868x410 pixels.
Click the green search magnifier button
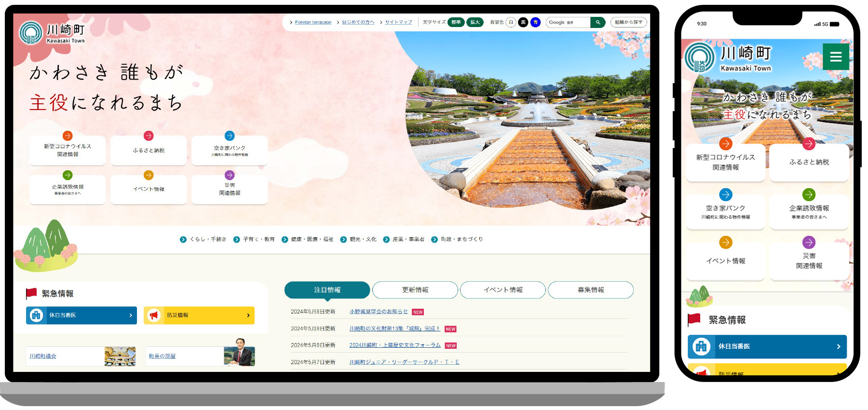pyautogui.click(x=597, y=22)
